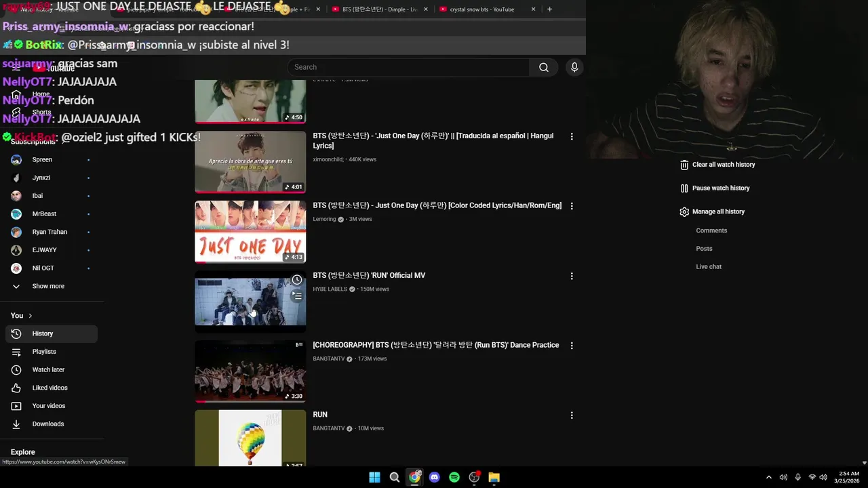Open Lemoring channel link
This screenshot has height=488, width=868.
pos(324,220)
